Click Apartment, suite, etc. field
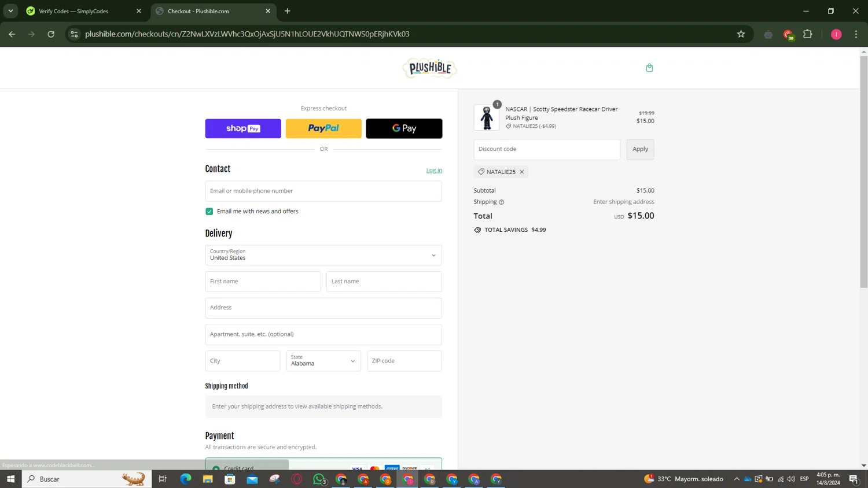 click(323, 334)
